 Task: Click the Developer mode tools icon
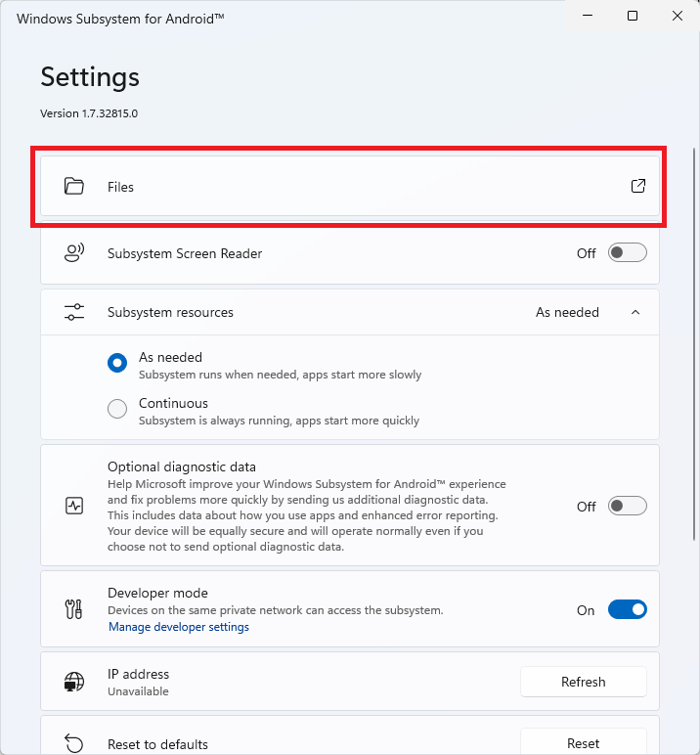pyautogui.click(x=73, y=609)
